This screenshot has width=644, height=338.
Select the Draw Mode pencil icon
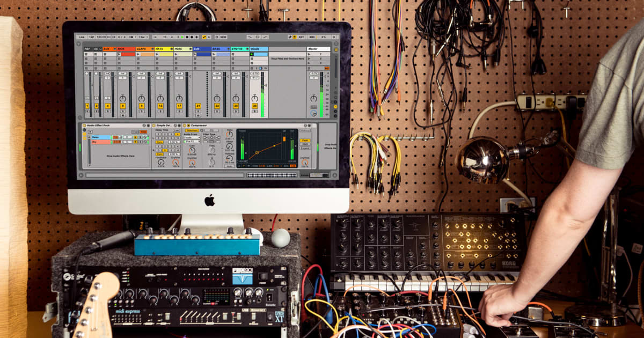[x=290, y=36]
